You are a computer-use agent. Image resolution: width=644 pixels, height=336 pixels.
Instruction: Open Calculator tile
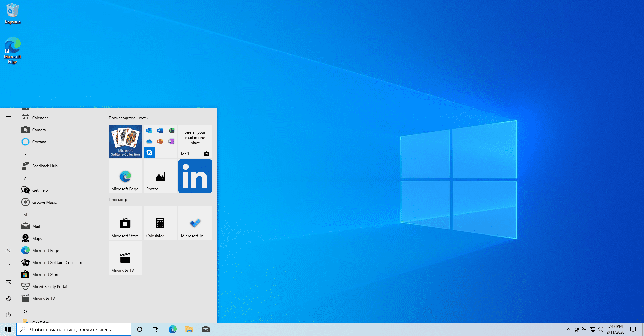(160, 223)
